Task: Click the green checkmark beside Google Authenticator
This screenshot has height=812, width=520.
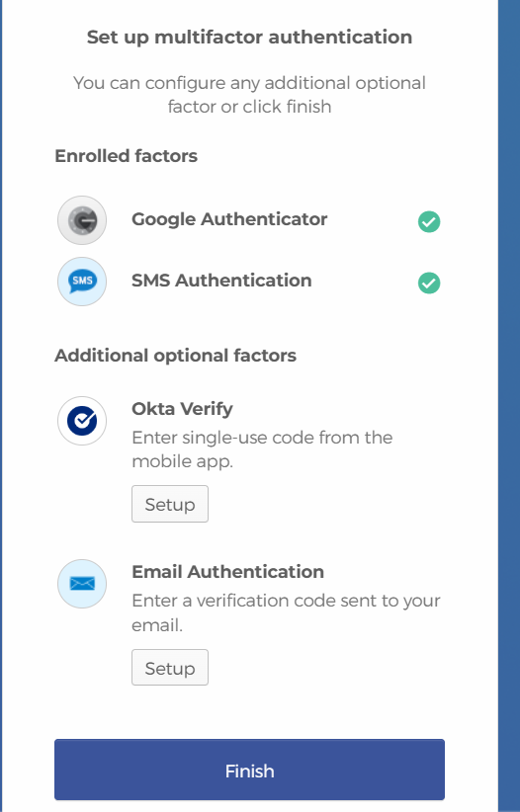Action: pos(429,221)
